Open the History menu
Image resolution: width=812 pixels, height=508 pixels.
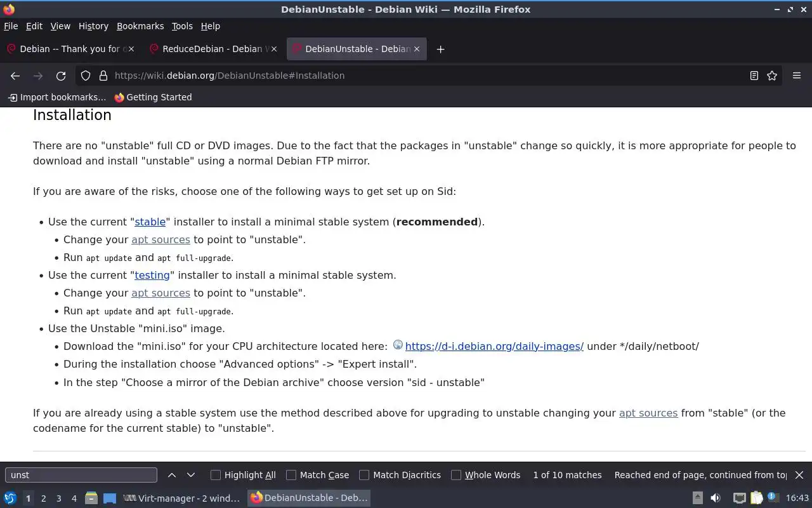click(93, 26)
